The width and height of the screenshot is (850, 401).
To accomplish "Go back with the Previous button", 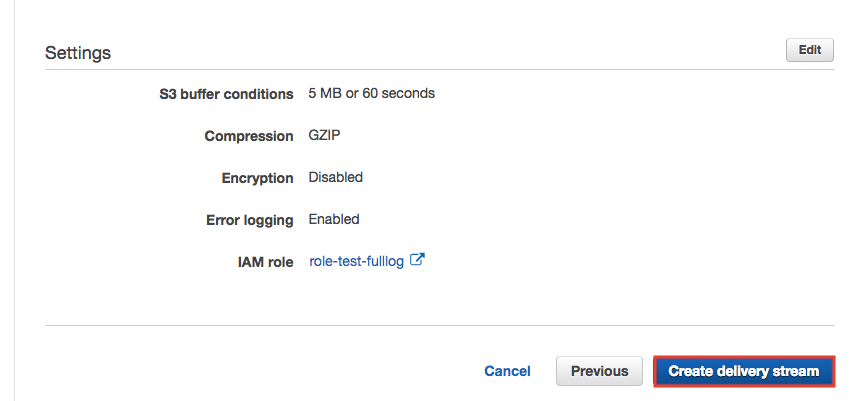I will (x=599, y=371).
